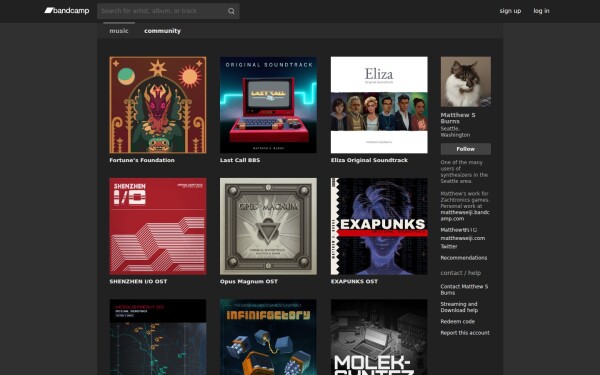Open the Fortune's Foundation album cover
This screenshot has height=375, width=600.
[158, 105]
